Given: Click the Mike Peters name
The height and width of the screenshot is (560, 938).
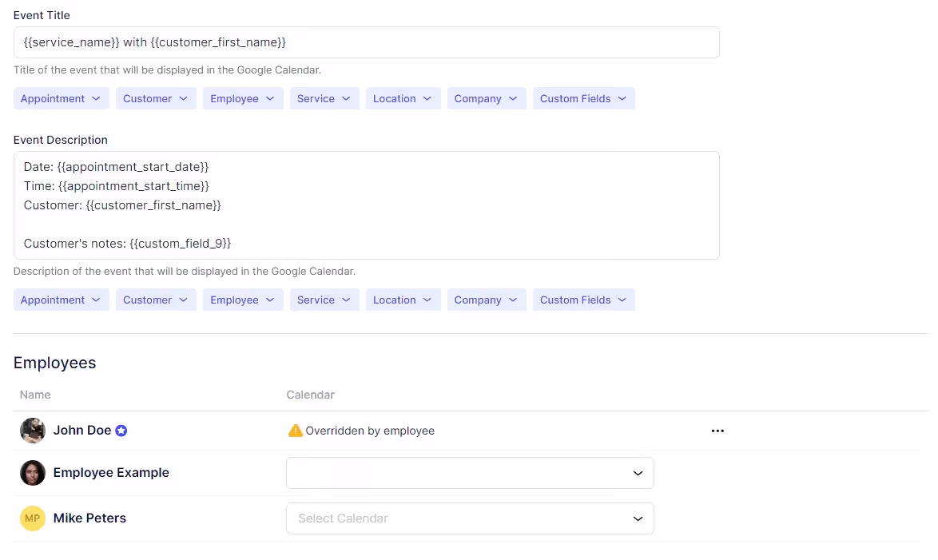Looking at the screenshot, I should point(89,518).
